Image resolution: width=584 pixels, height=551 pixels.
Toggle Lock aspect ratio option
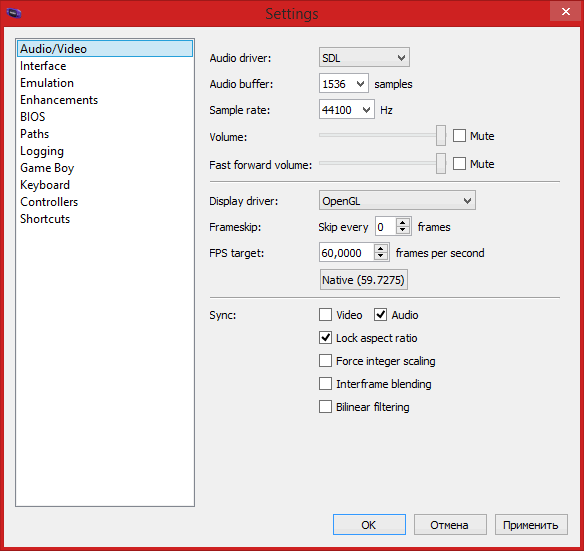pyautogui.click(x=325, y=338)
